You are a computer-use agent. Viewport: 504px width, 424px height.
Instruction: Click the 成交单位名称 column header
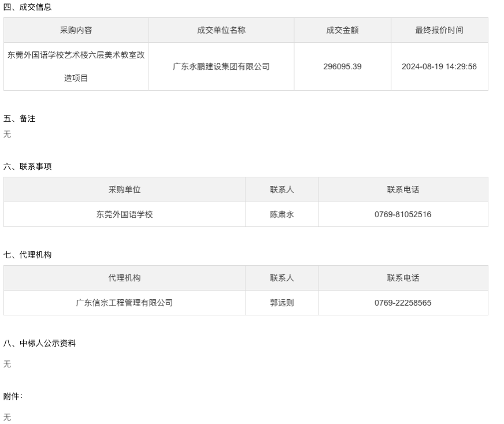click(x=221, y=30)
